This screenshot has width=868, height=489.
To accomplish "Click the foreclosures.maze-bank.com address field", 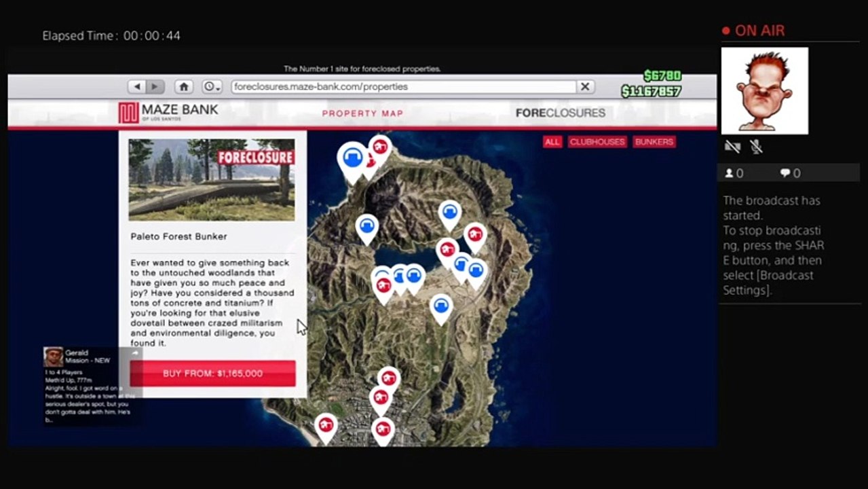I will coord(403,87).
